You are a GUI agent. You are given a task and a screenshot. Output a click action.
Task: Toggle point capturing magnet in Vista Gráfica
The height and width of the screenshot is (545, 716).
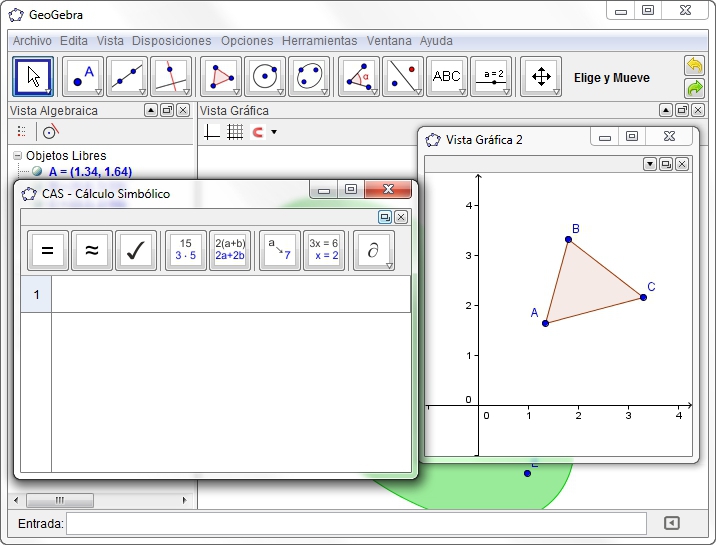pyautogui.click(x=258, y=132)
